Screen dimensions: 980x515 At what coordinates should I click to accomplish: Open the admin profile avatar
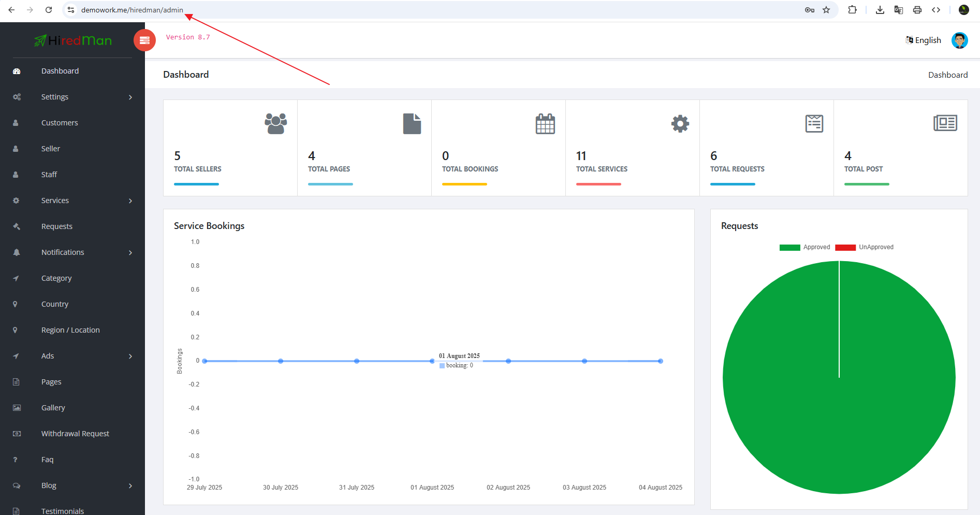tap(959, 40)
